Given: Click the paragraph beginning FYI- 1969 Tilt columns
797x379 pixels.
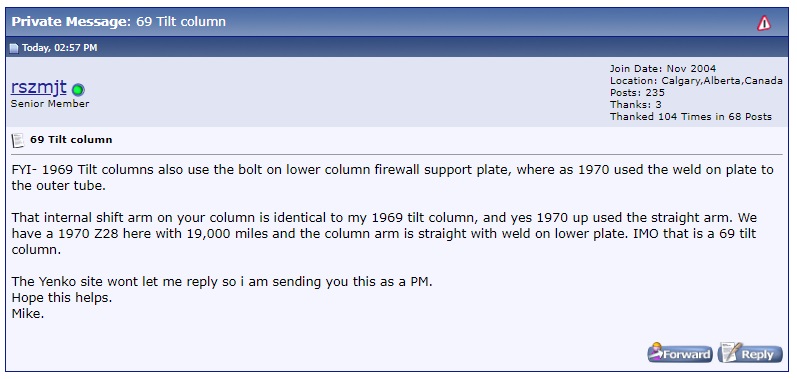Looking at the screenshot, I should (x=392, y=177).
